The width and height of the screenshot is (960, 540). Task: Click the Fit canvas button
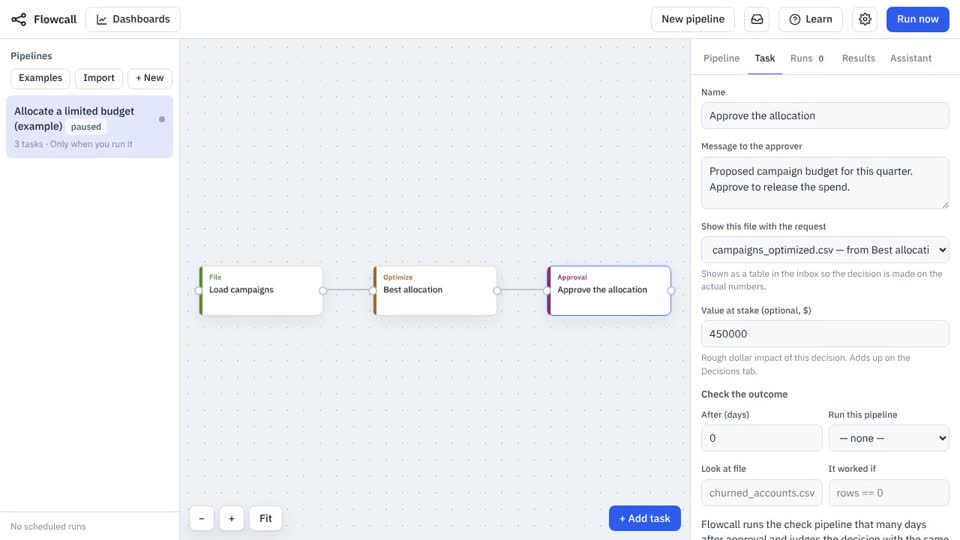click(x=266, y=519)
